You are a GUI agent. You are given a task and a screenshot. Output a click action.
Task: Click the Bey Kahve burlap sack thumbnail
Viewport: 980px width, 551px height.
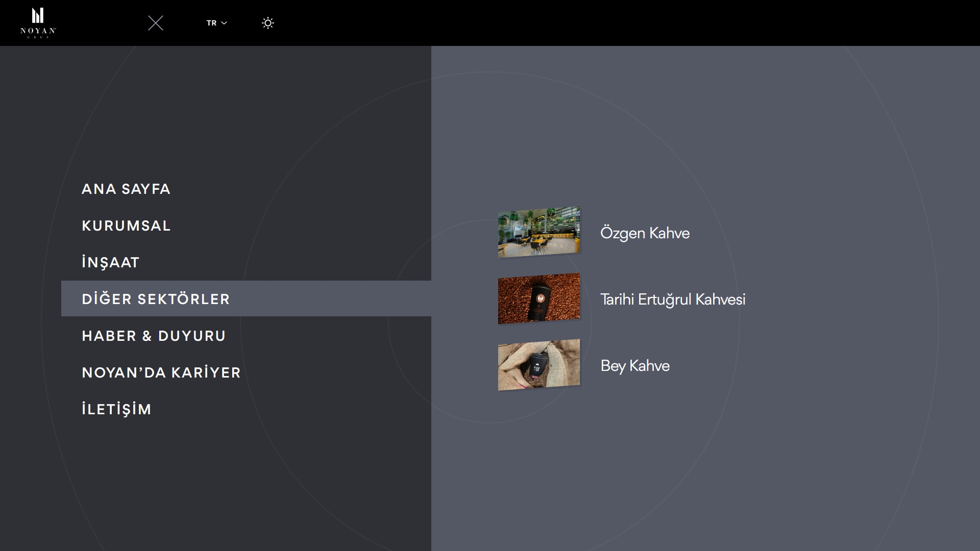(x=539, y=365)
